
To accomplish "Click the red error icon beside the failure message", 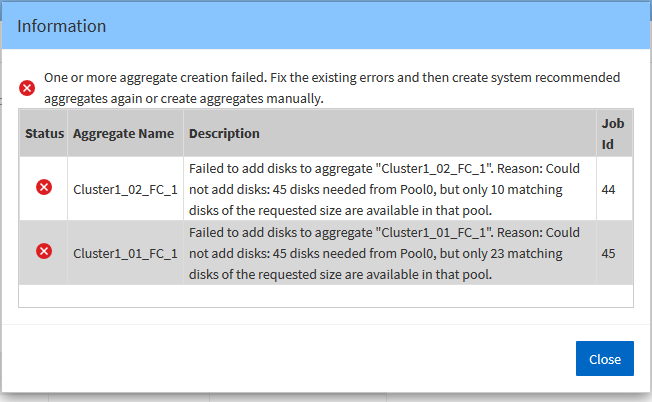I will coord(28,88).
